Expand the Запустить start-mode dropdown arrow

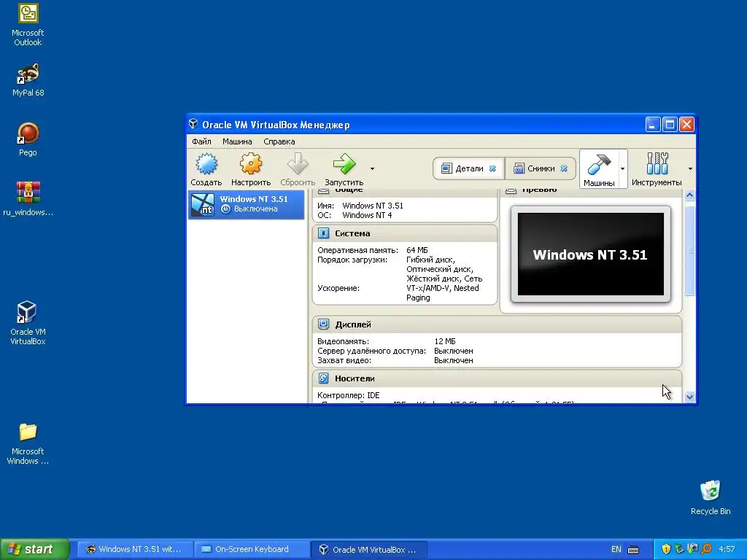(372, 168)
